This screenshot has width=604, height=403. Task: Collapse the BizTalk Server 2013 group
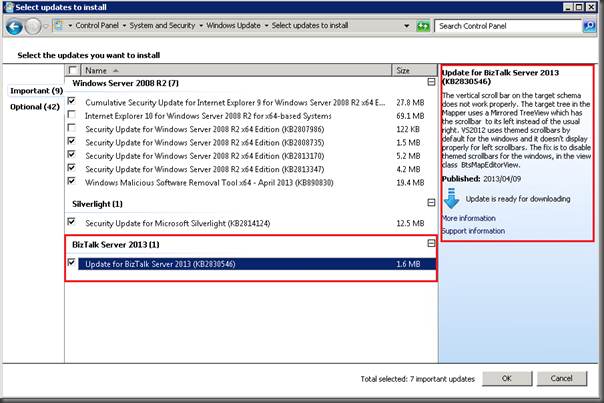pos(431,243)
